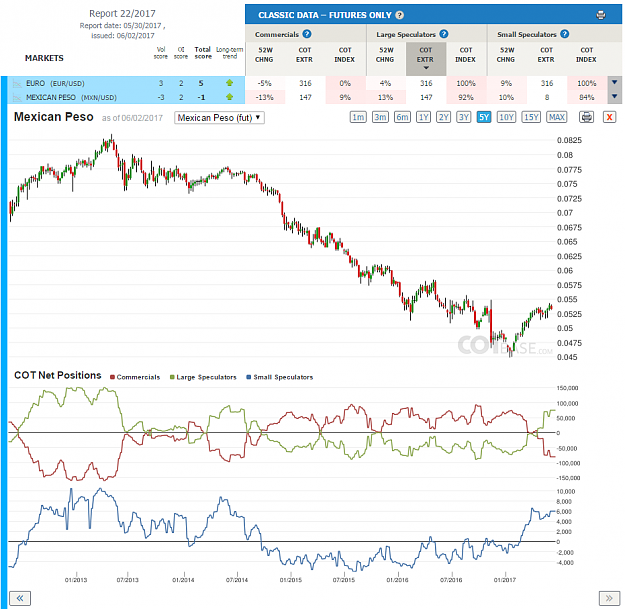Click the COT Net Positions heading
625x609 pixels.
coord(58,375)
